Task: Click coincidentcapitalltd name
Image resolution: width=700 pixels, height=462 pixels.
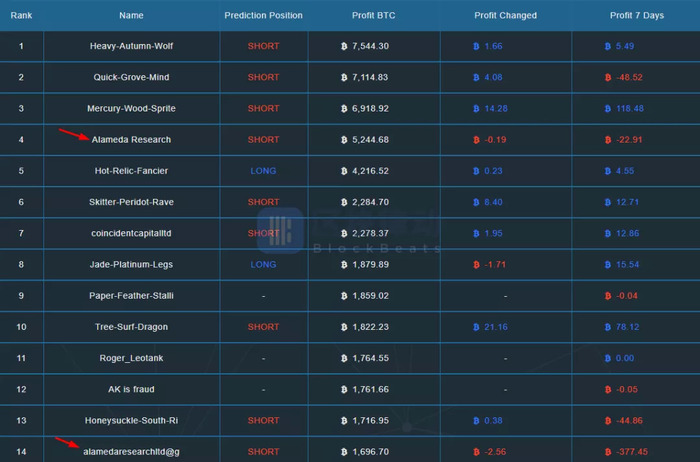Action: click(x=131, y=233)
